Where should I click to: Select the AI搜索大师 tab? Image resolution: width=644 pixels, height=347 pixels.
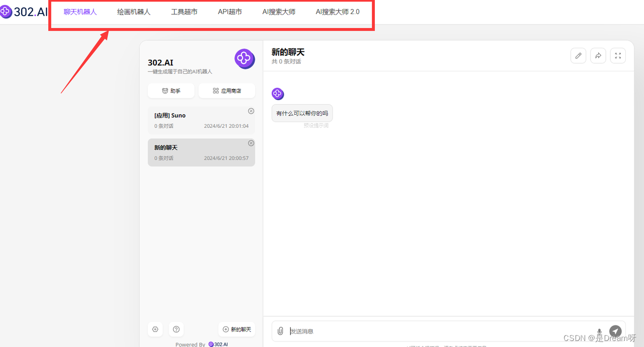click(279, 12)
